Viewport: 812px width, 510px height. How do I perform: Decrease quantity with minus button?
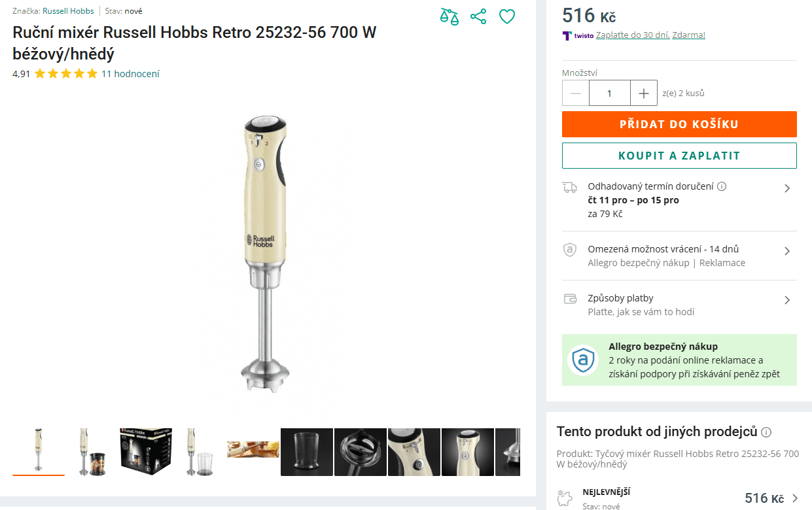(x=576, y=93)
